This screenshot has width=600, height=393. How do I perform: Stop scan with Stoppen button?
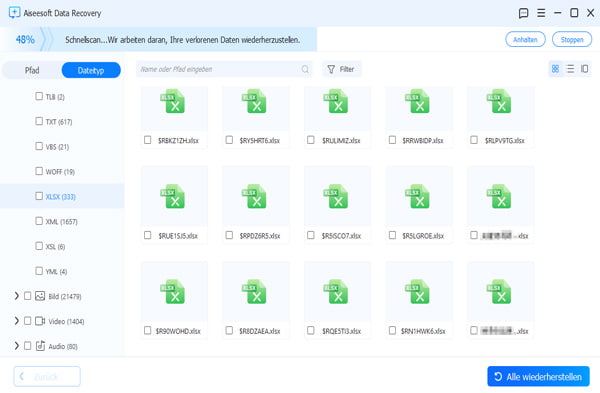pos(572,39)
